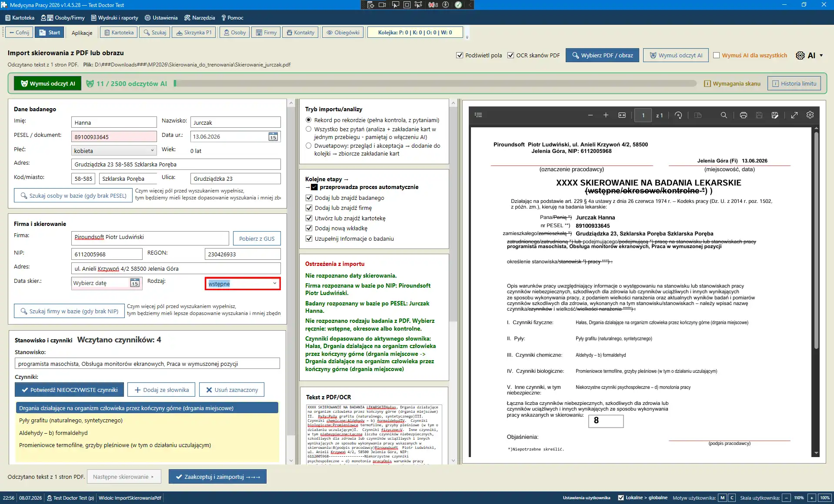Toggle Lokalne > globalne checkbox in status bar

621,498
